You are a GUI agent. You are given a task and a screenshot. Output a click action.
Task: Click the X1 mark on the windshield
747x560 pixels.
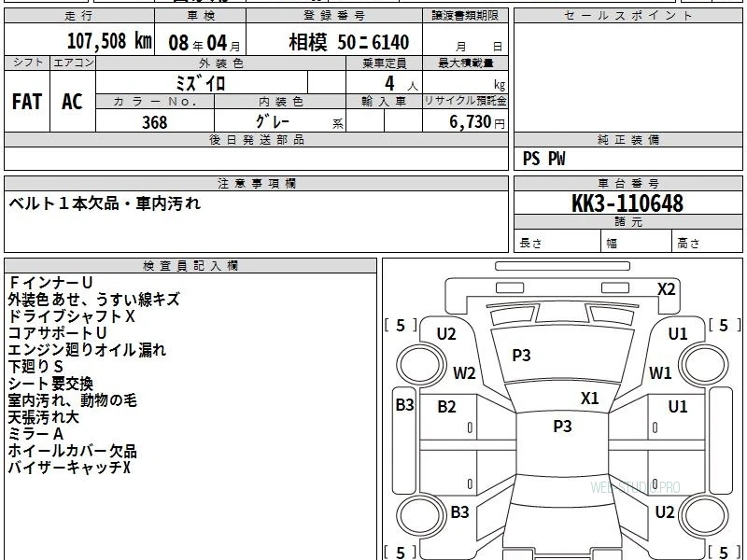pyautogui.click(x=589, y=399)
